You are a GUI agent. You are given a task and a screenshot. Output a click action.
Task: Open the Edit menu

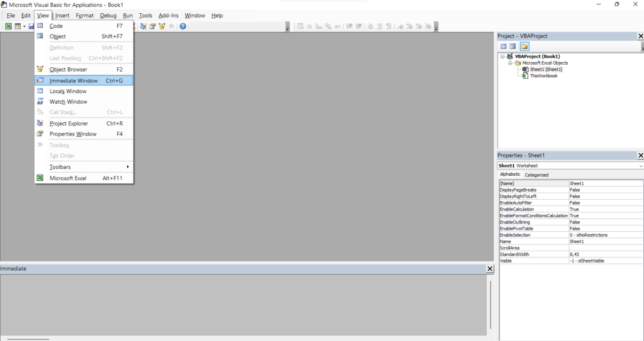[26, 16]
